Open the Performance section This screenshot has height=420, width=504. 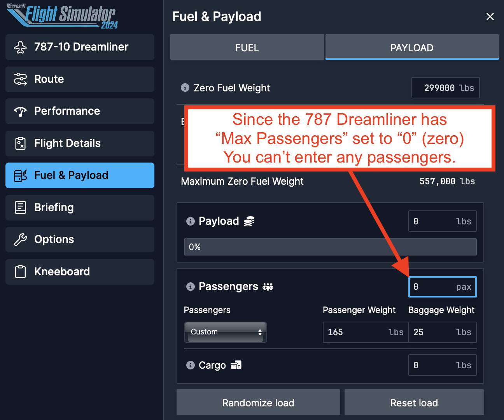80,111
